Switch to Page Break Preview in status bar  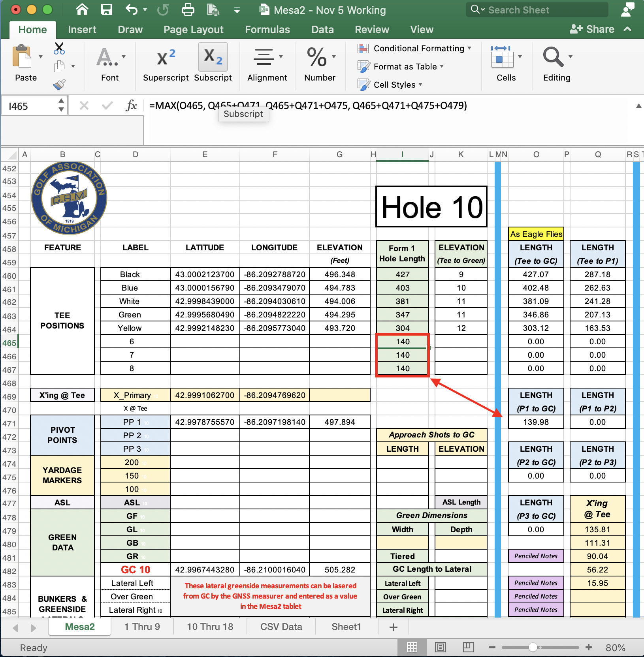(469, 647)
